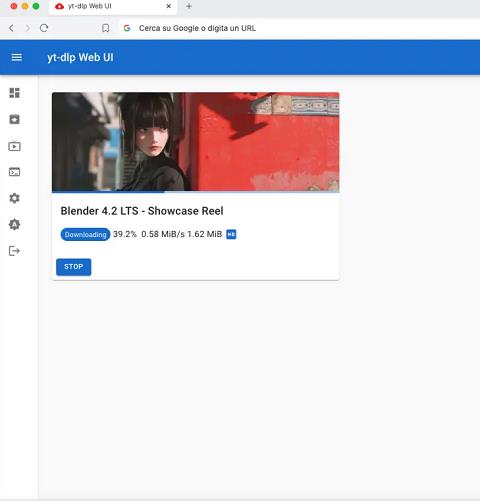The height and width of the screenshot is (501, 480).
Task: Click the logout icon in sidebar
Action: point(14,251)
